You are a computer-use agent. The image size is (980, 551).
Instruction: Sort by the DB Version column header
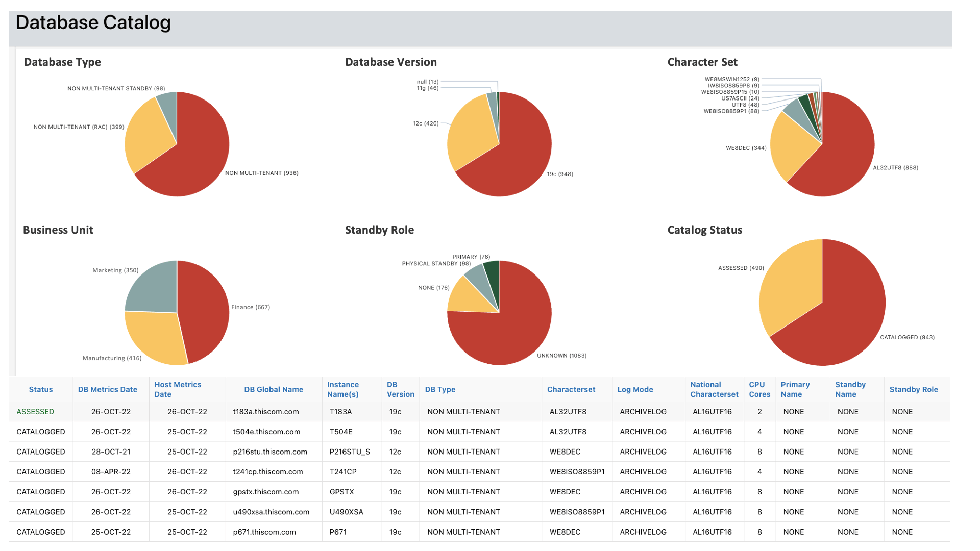(x=400, y=389)
